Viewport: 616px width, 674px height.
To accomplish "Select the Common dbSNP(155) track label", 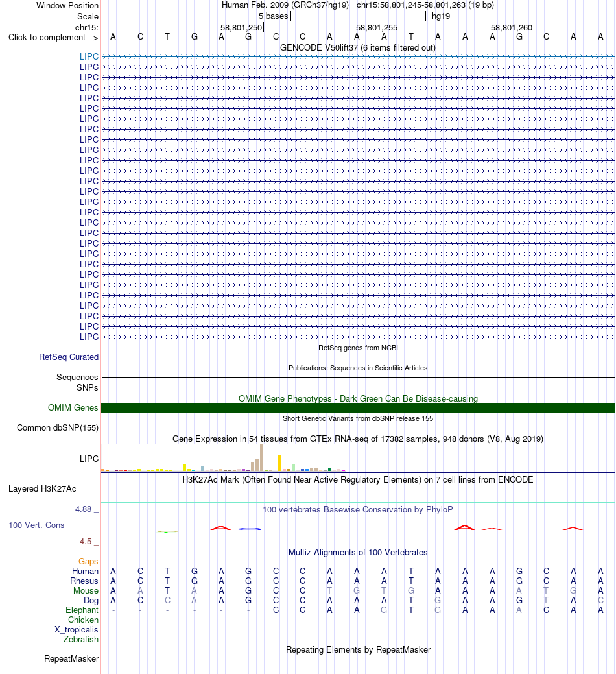I will (58, 427).
